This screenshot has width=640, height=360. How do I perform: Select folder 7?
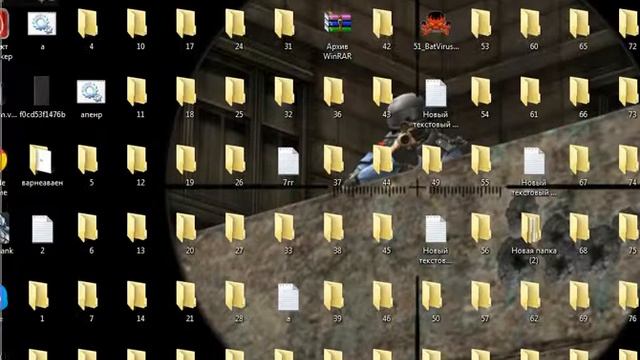coord(88,296)
